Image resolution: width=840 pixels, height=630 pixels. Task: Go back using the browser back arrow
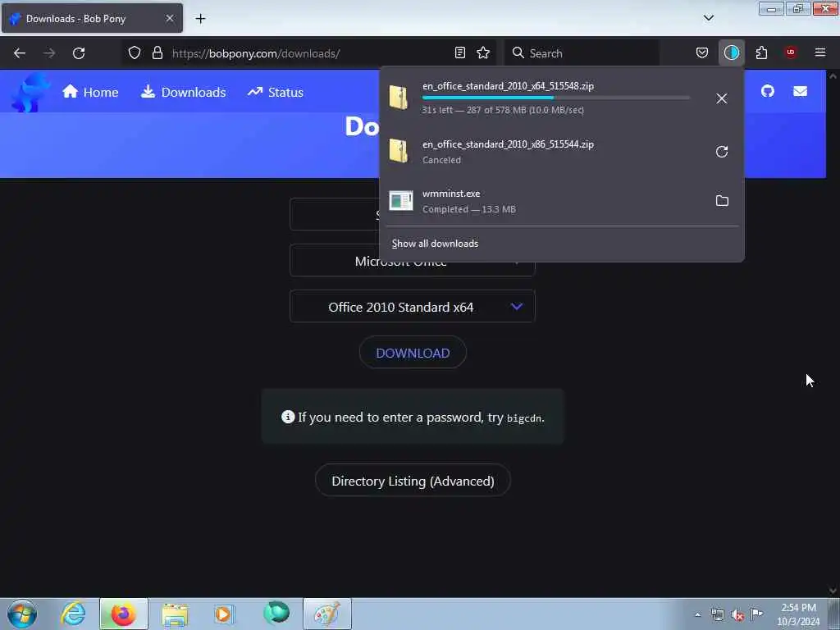point(20,53)
